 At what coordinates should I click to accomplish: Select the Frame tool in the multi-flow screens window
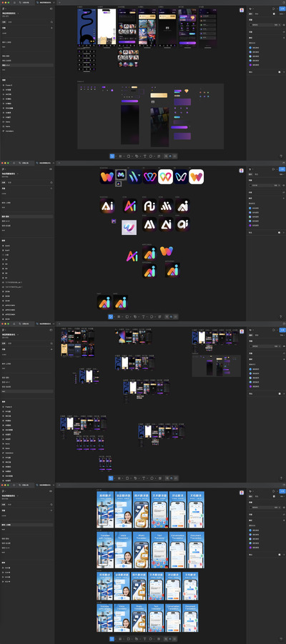[119, 478]
